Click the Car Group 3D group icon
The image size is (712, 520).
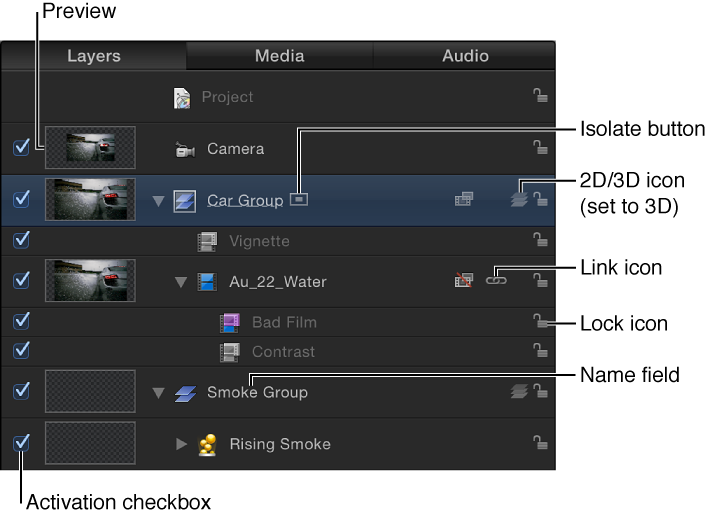(x=185, y=201)
